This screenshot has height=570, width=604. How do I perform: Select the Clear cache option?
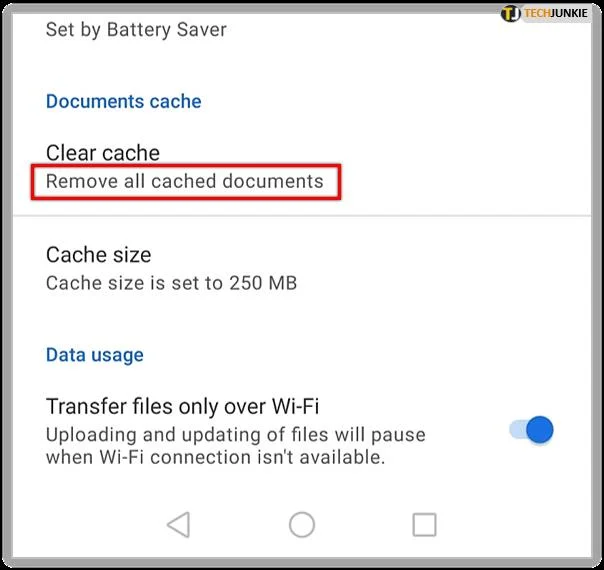point(302,167)
